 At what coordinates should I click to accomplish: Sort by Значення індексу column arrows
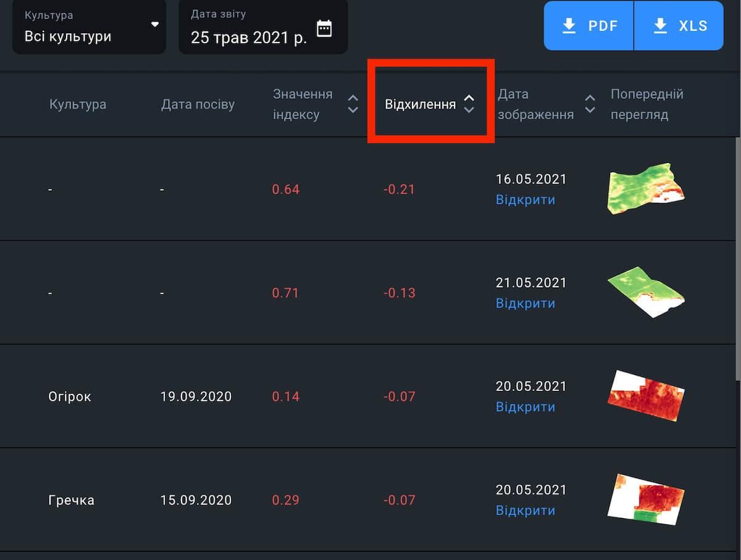353,104
